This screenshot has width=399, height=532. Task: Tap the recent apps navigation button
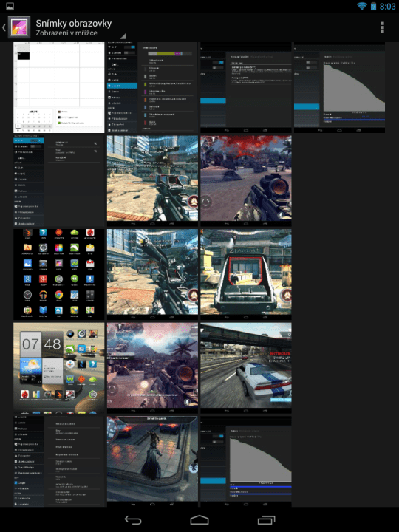pos(266,519)
